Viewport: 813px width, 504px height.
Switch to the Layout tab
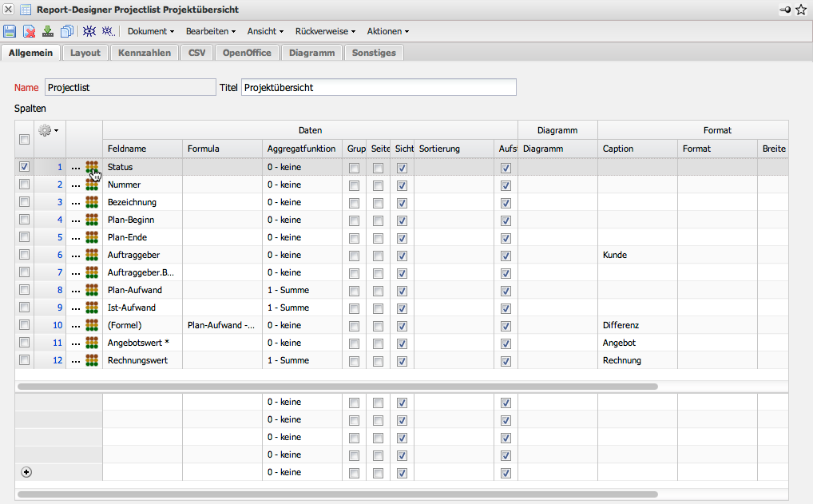point(85,53)
